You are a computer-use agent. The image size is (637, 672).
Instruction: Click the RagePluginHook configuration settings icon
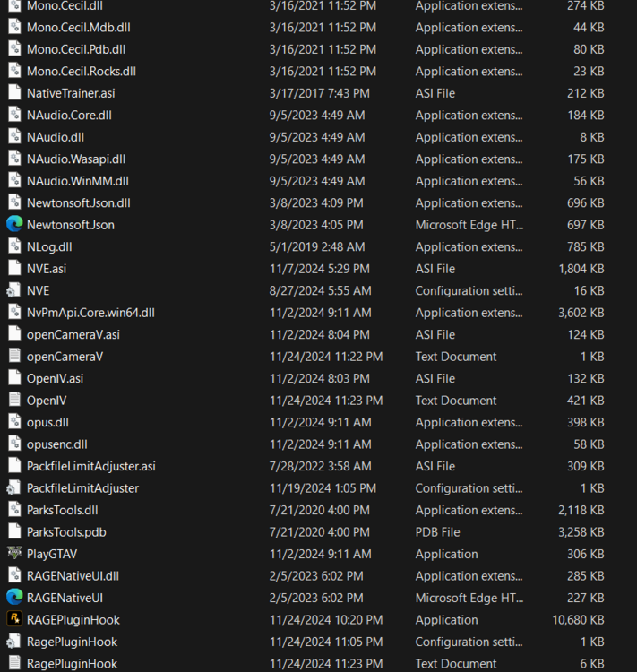click(x=13, y=642)
